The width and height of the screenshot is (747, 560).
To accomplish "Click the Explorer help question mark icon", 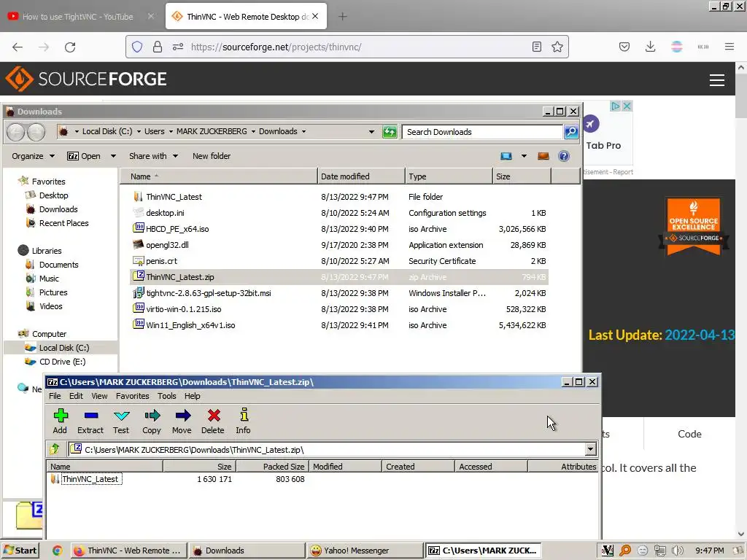I will pyautogui.click(x=564, y=156).
